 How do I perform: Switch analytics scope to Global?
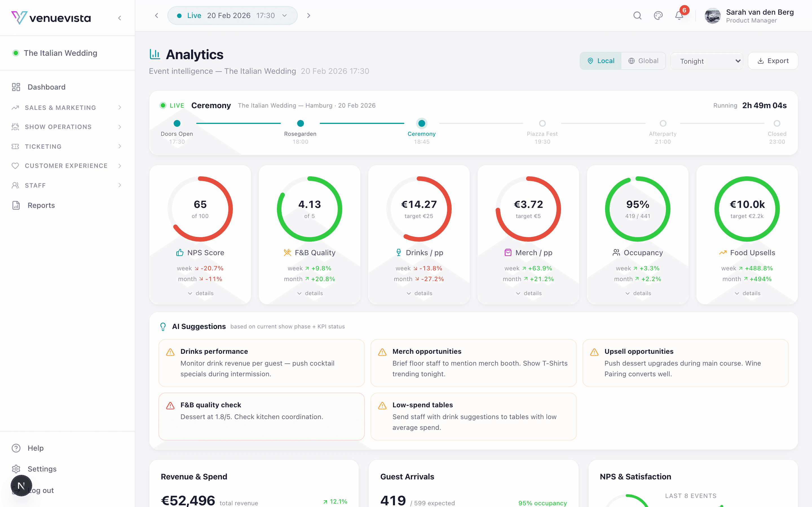643,61
